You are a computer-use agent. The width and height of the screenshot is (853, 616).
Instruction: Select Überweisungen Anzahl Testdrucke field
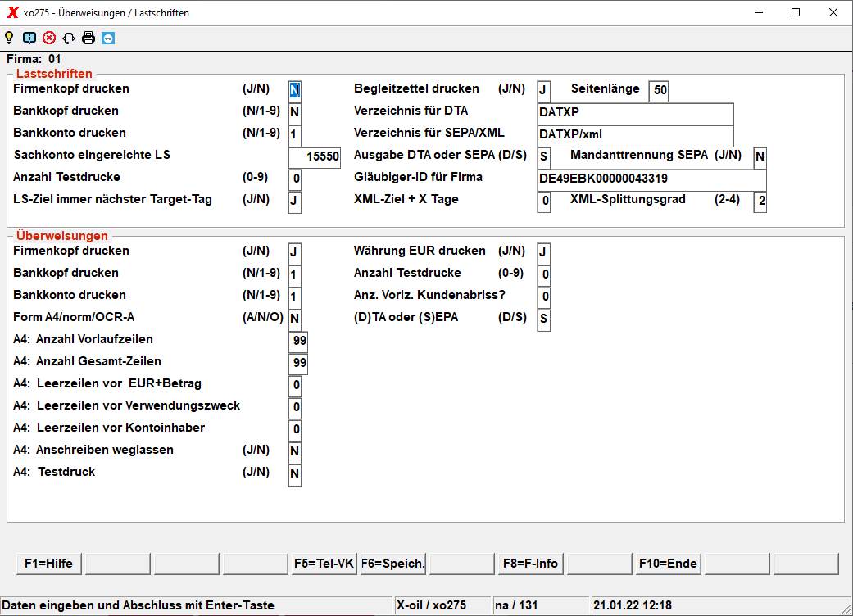pos(543,274)
